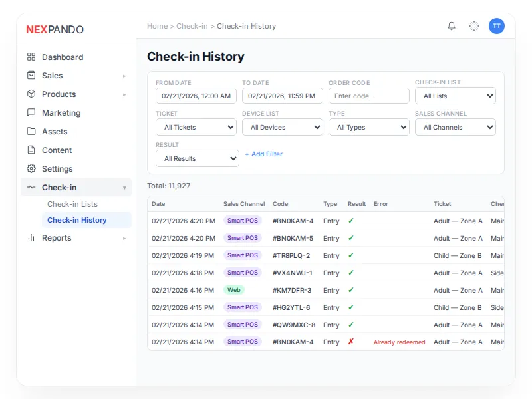Click order code #VX4NWJ-1
This screenshot has width=532, height=399.
click(x=293, y=273)
